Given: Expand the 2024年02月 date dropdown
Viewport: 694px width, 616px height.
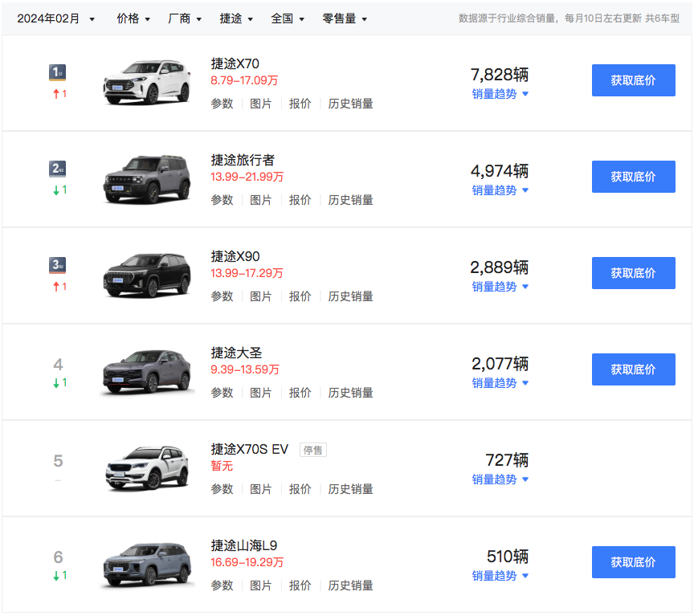Looking at the screenshot, I should (x=55, y=18).
